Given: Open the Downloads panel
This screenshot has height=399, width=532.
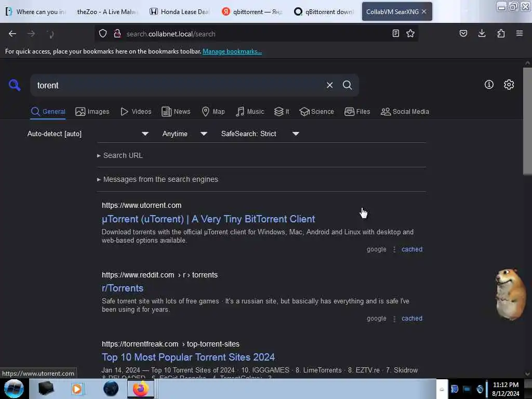Looking at the screenshot, I should point(482,33).
